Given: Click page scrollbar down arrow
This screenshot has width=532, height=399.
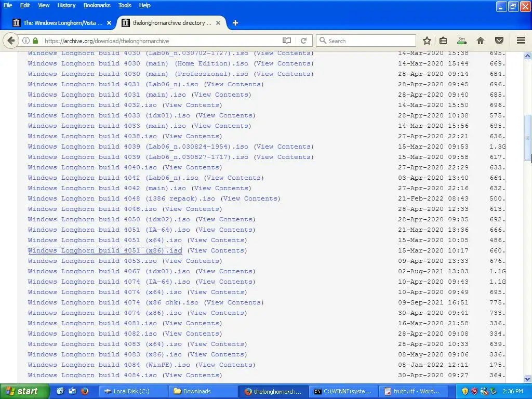Looking at the screenshot, I should tap(528, 379).
